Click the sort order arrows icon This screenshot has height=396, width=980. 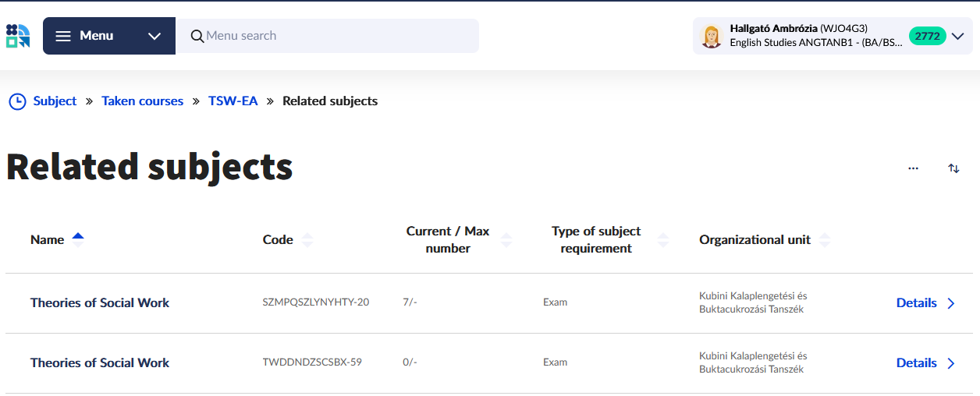953,168
